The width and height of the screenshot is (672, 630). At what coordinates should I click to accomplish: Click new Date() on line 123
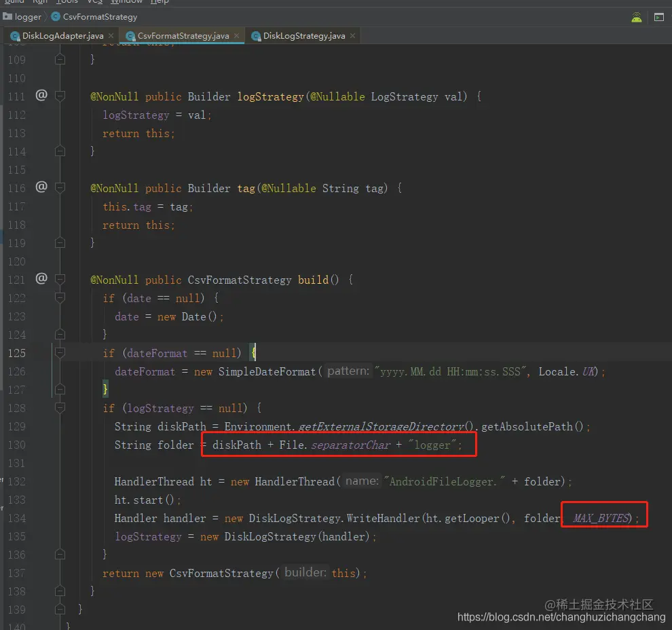pyautogui.click(x=187, y=317)
